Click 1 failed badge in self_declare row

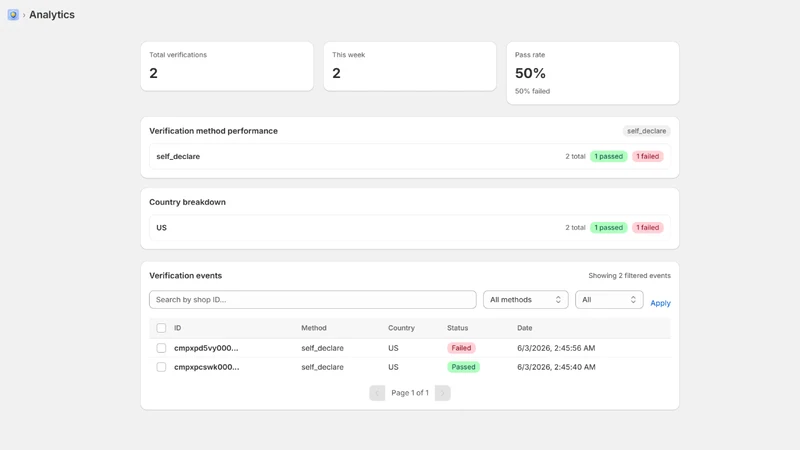click(x=647, y=157)
